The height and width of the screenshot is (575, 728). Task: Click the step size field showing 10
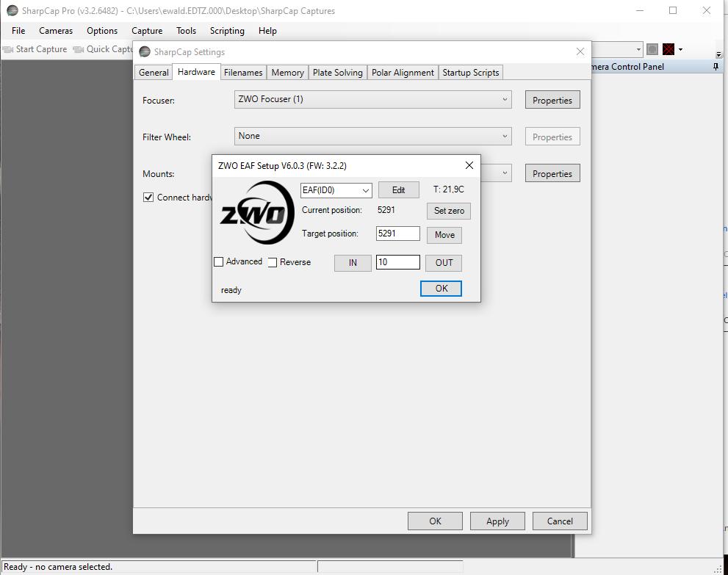(398, 262)
